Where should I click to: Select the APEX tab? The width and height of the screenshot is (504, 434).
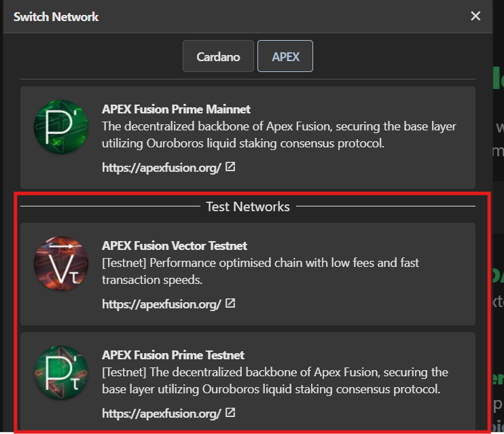click(285, 56)
